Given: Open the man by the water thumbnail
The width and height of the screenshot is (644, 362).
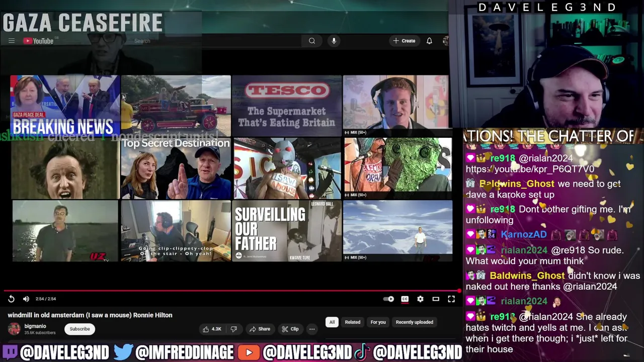Looking at the screenshot, I should coord(65,231).
